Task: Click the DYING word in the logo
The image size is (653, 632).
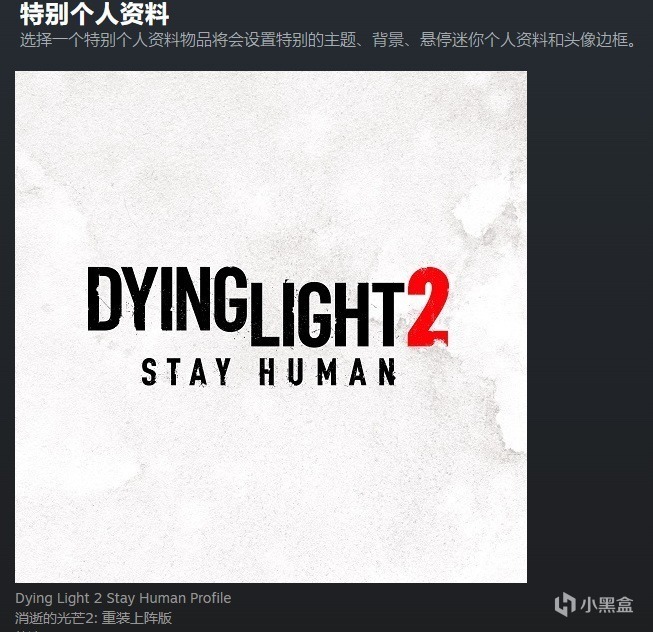Action: coord(167,299)
